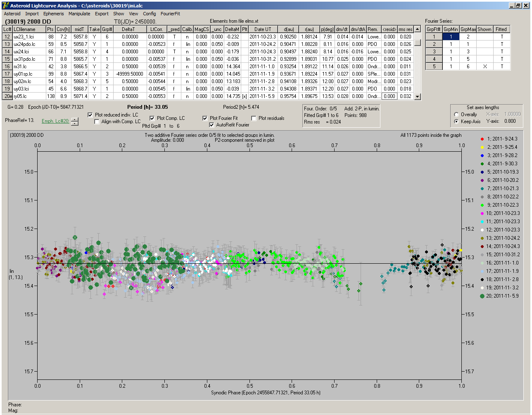Uncheck Plot Fourier Fit checkbox

click(205, 118)
